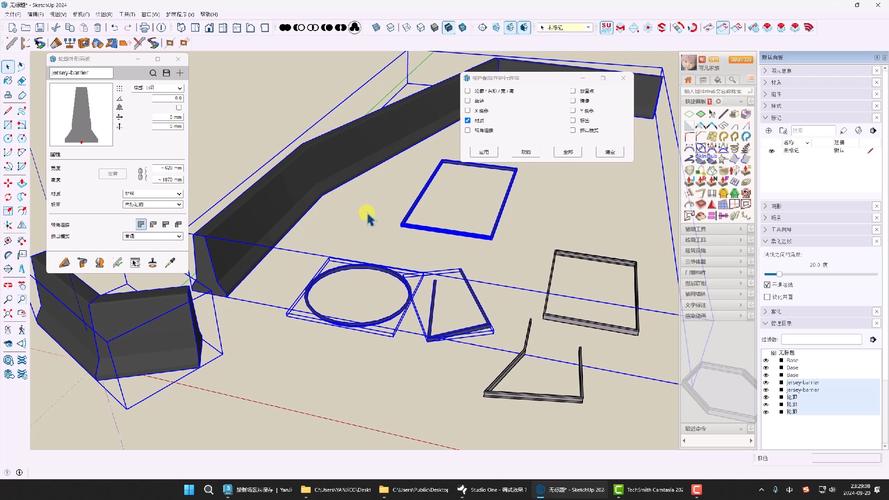This screenshot has width=889, height=500.
Task: Toggle eye icon of untagged row in tags panel
Action: pos(771,151)
